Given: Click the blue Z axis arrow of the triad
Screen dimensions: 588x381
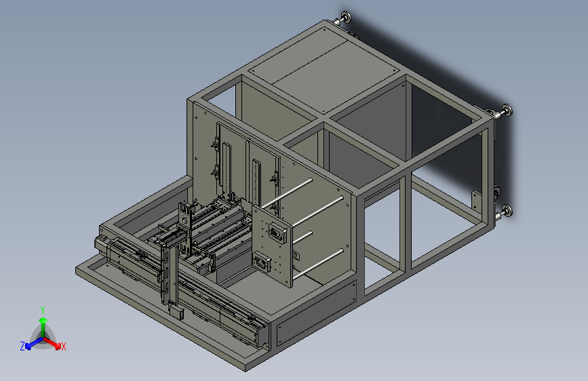Looking at the screenshot, I should [x=33, y=344].
